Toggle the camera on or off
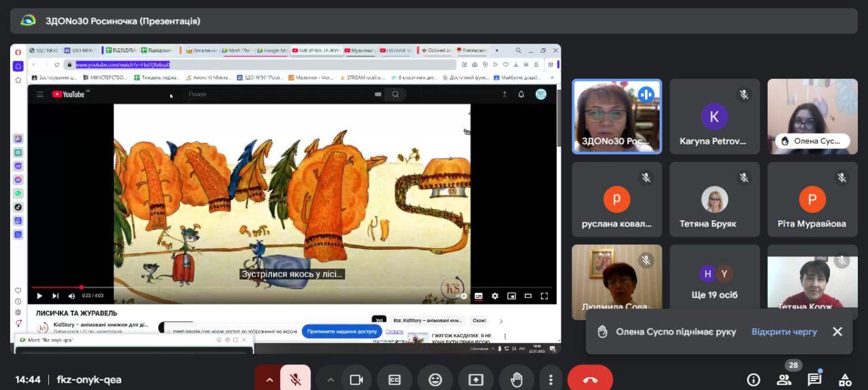 point(357,380)
